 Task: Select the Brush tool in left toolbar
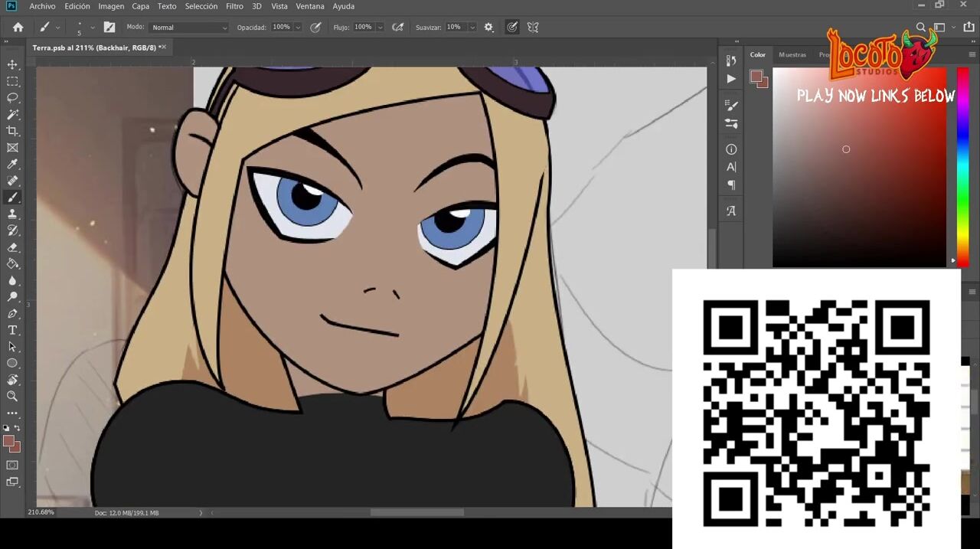click(x=12, y=198)
